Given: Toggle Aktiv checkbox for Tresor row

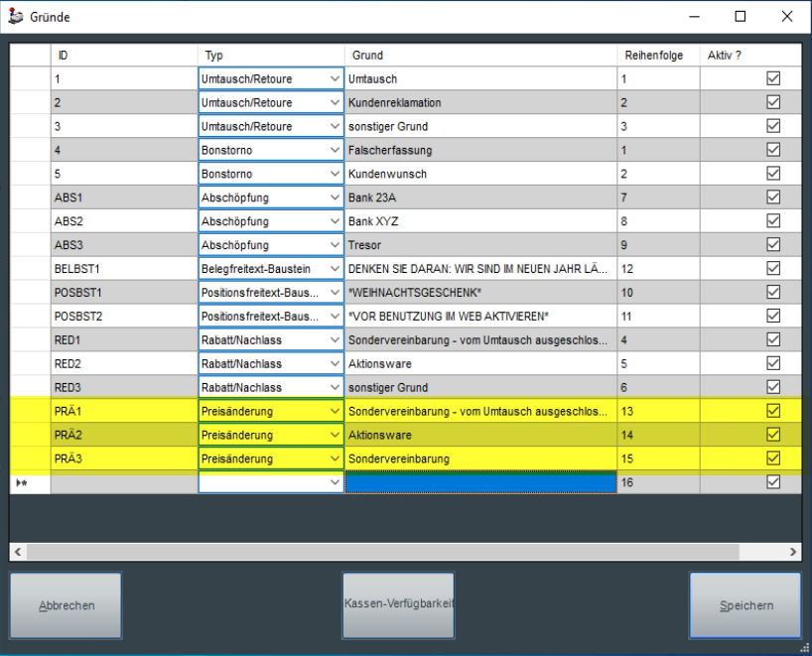Looking at the screenshot, I should click(773, 245).
